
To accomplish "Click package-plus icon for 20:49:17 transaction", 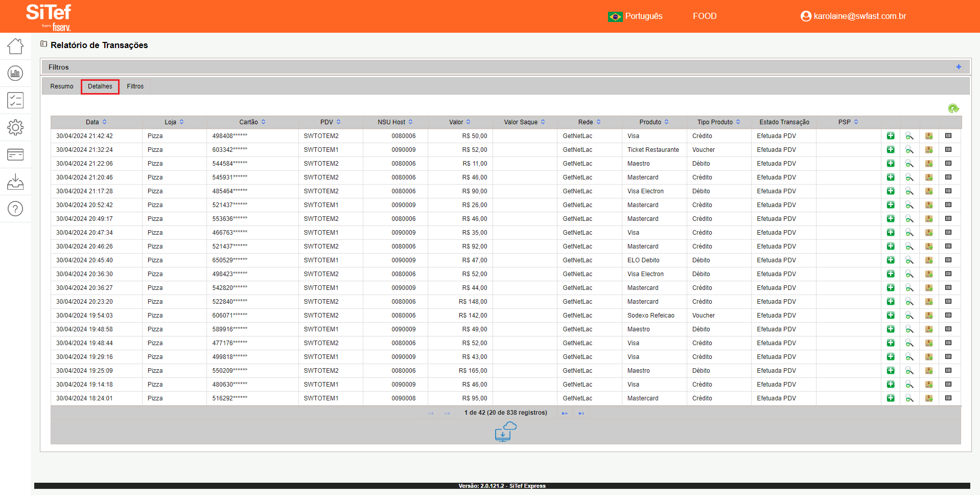I will tap(929, 219).
